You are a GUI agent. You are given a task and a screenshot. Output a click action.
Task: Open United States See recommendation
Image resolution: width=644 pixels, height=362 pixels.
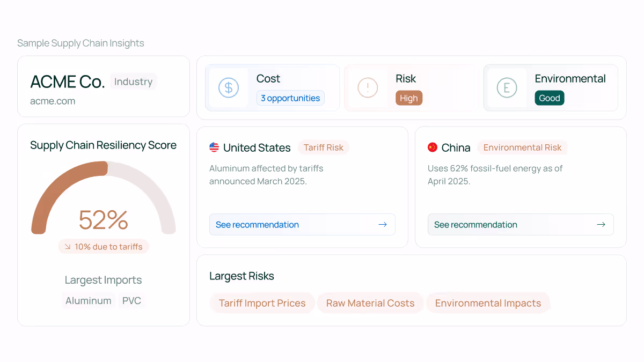click(302, 225)
